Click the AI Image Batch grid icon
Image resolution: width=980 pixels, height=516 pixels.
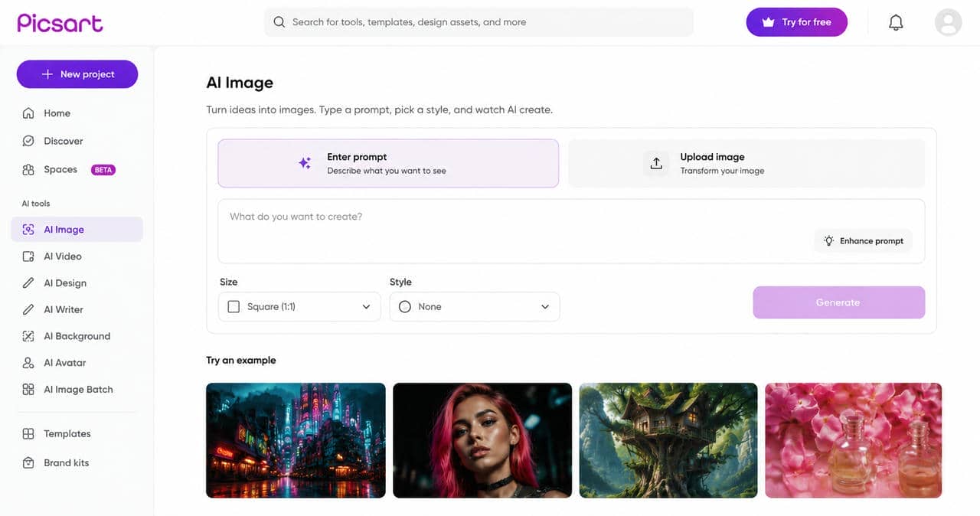pyautogui.click(x=28, y=390)
